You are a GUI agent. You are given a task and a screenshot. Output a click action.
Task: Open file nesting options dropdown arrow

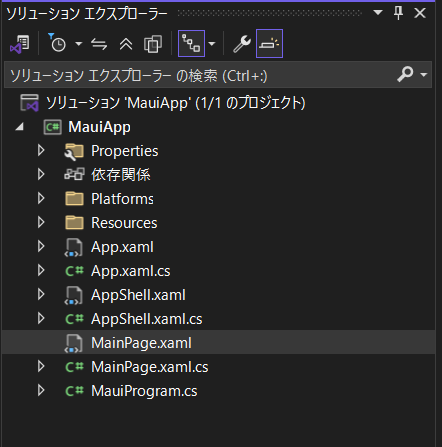(212, 44)
